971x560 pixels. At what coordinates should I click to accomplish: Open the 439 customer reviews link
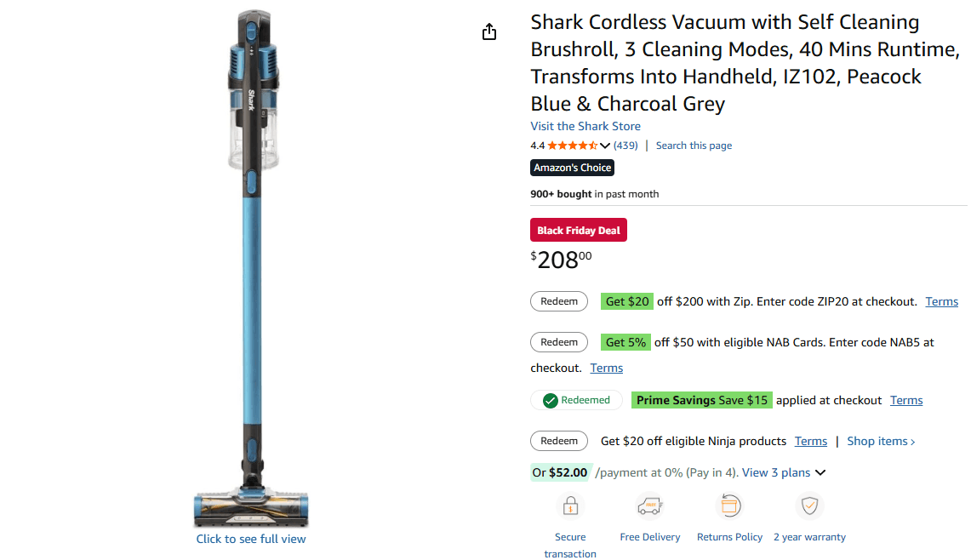(625, 146)
